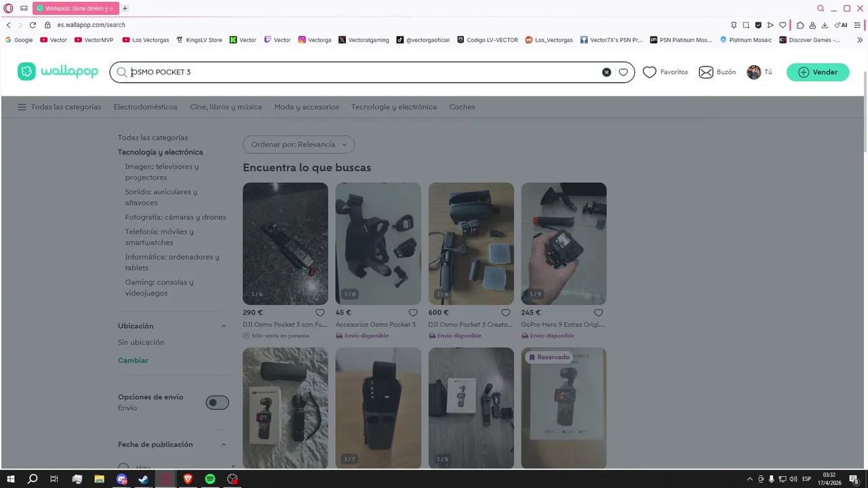Collapse the Fecha de publicación section
868x488 pixels.
224,445
